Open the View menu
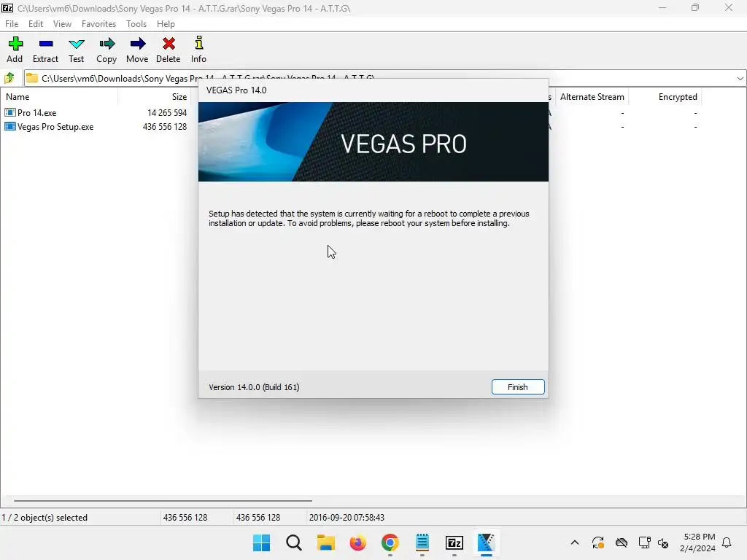Screen dimensions: 747x560 (62, 24)
